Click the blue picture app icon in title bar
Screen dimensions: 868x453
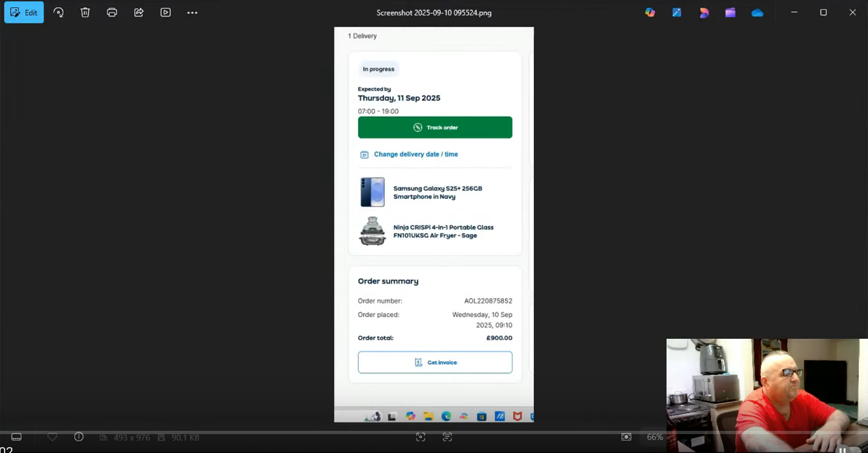677,12
